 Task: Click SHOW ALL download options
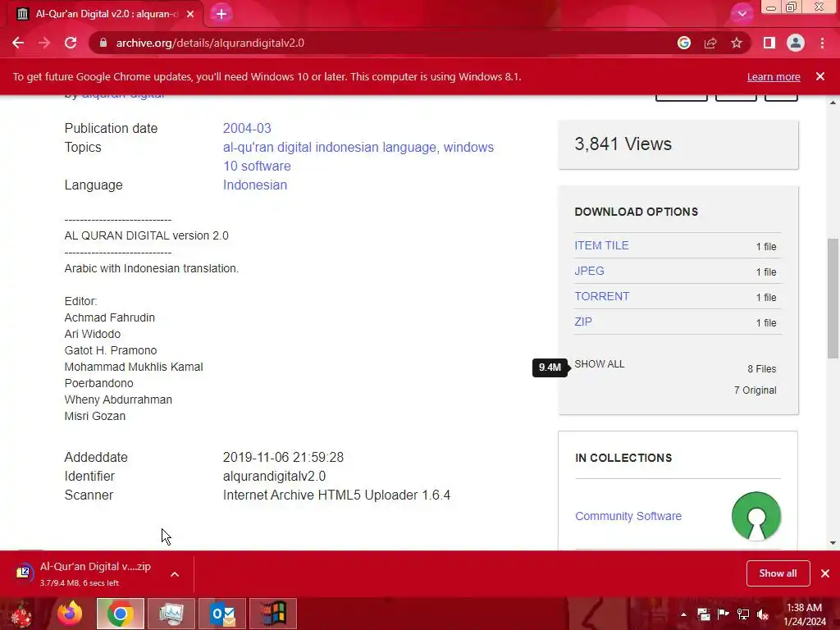[599, 363]
